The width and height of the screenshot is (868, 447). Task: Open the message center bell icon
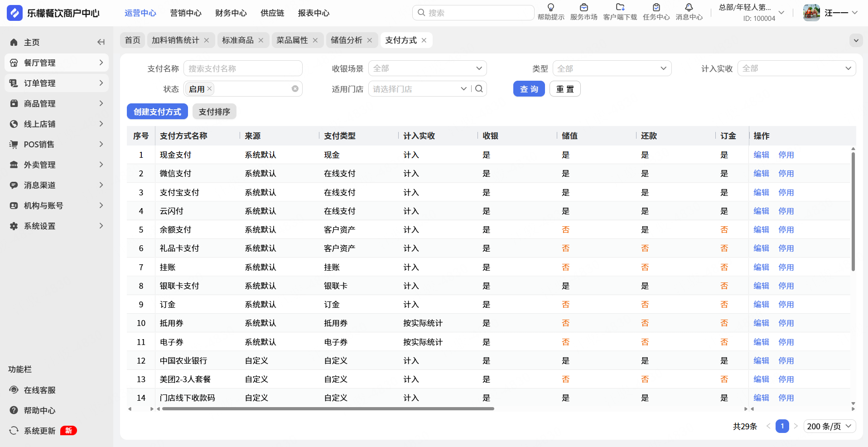[x=689, y=8]
